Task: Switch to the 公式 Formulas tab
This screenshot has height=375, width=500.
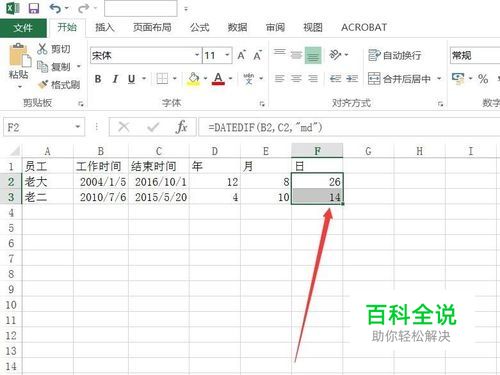Action: [x=200, y=27]
